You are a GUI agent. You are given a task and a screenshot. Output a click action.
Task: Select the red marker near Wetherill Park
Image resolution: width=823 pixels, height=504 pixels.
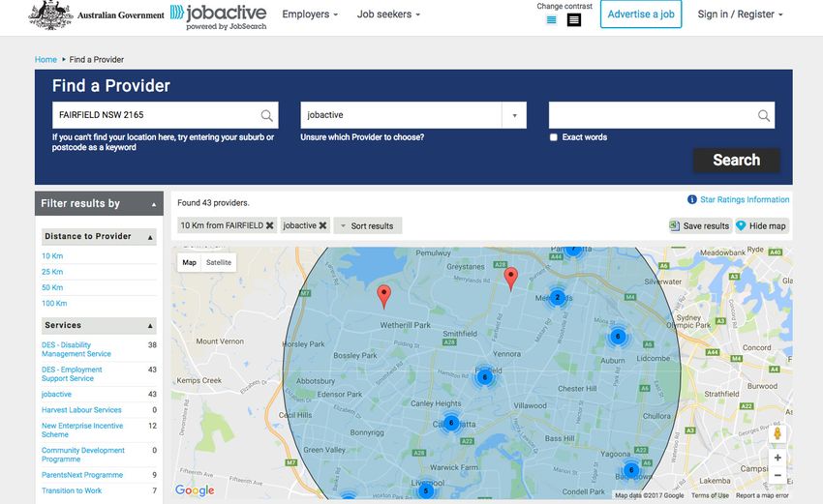coord(384,296)
